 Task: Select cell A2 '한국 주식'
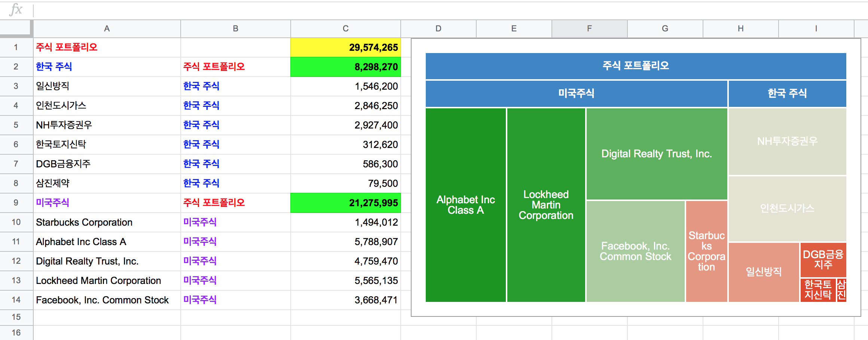pyautogui.click(x=107, y=67)
